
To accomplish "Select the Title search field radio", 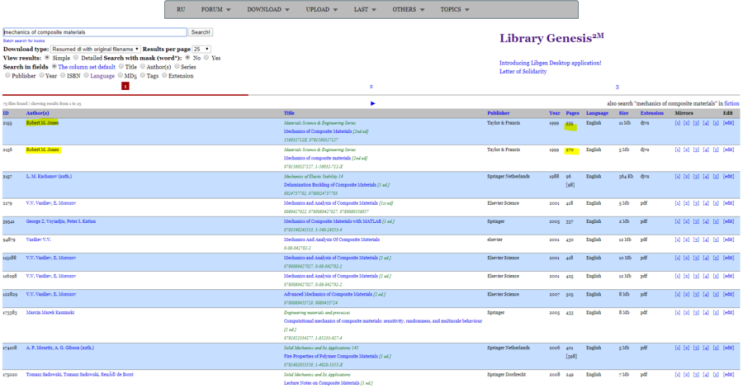I will pos(121,67).
